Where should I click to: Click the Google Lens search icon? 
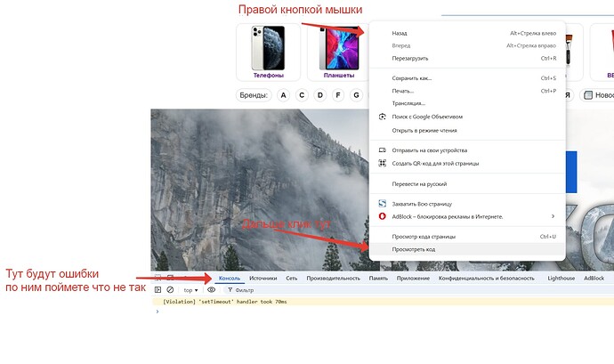(x=382, y=117)
